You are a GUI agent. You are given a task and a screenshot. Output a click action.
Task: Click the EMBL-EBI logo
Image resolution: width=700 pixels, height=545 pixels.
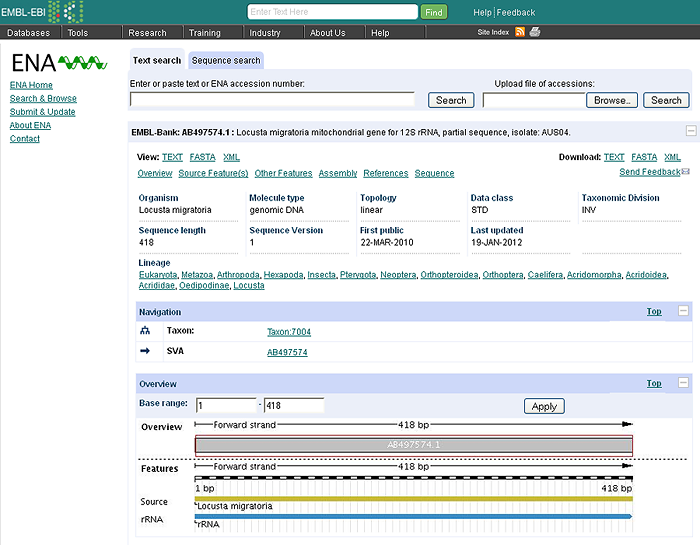[x=42, y=12]
